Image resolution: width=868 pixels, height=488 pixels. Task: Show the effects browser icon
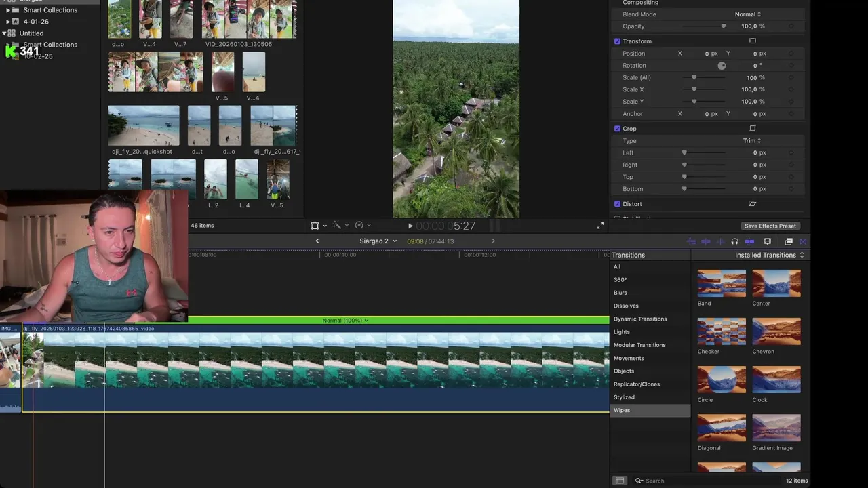click(789, 241)
